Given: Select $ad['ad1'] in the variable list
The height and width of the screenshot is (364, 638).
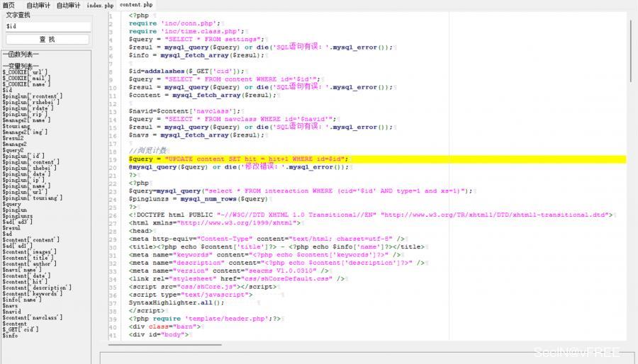Looking at the screenshot, I should click(17, 245).
